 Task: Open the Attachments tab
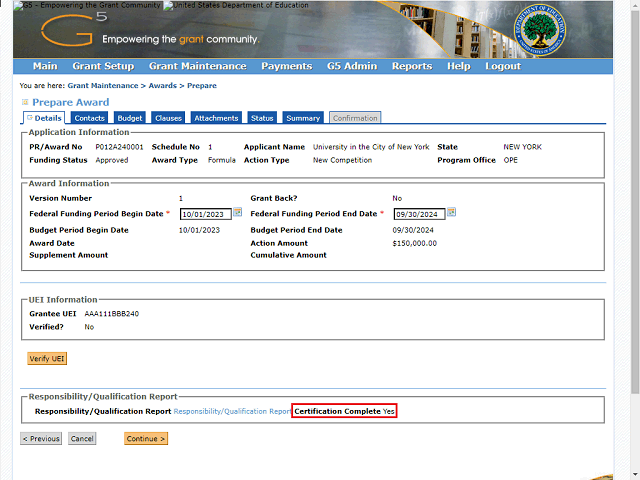216,118
